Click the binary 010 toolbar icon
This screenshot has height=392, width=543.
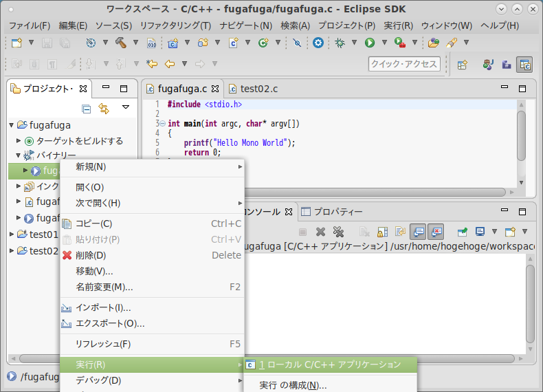tap(152, 43)
